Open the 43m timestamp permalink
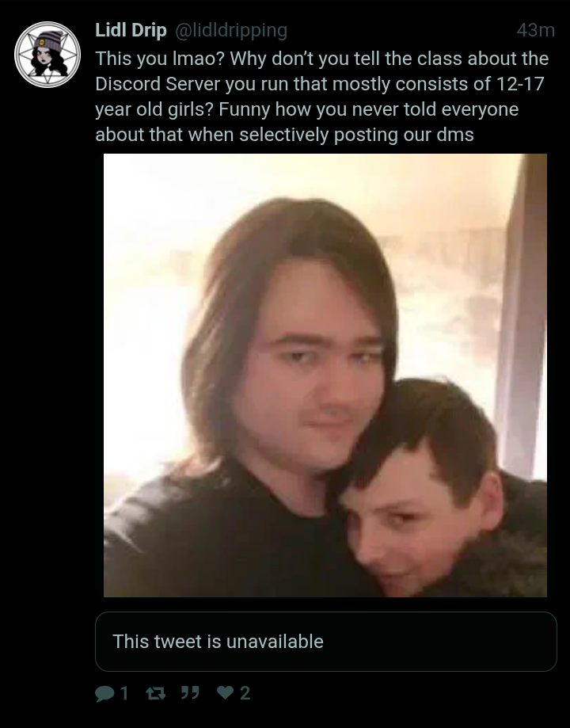 pos(536,30)
